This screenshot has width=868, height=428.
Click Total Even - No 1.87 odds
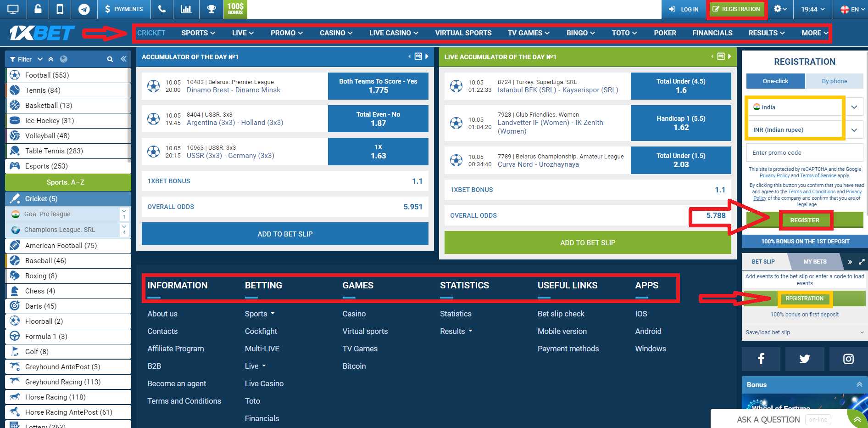pyautogui.click(x=378, y=119)
